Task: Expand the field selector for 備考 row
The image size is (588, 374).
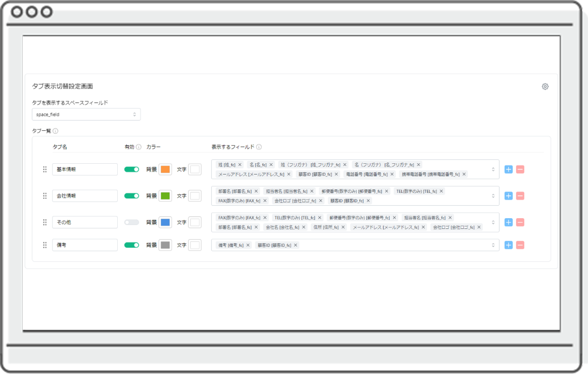Action: click(493, 245)
